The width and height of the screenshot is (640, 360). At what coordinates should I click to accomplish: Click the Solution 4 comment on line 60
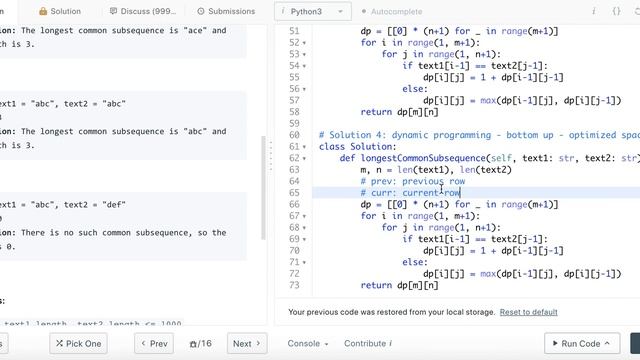[x=479, y=135]
